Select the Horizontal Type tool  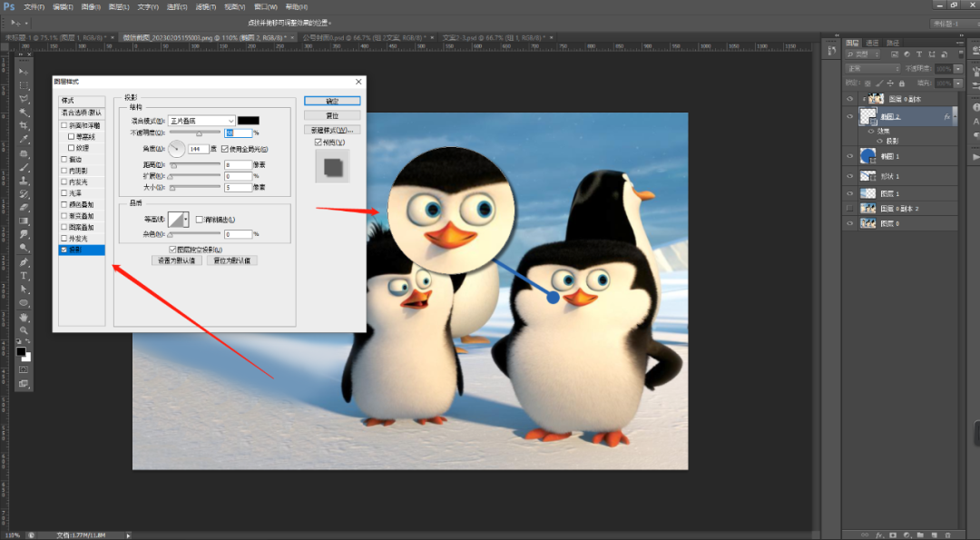[x=23, y=276]
